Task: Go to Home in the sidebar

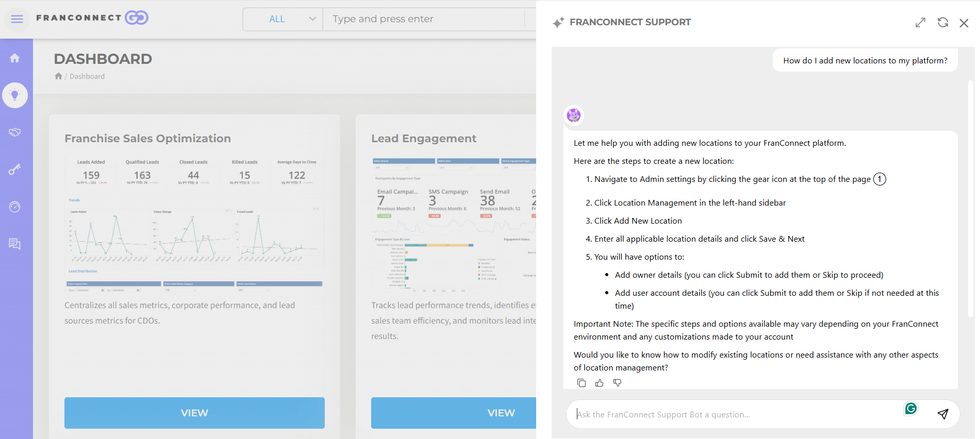Action: pos(15,58)
